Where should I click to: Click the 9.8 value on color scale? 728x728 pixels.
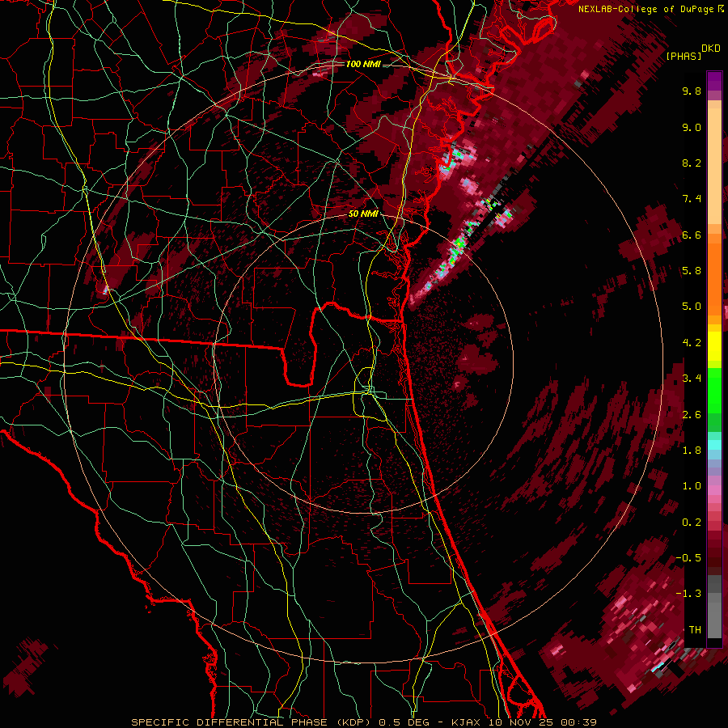tap(692, 91)
